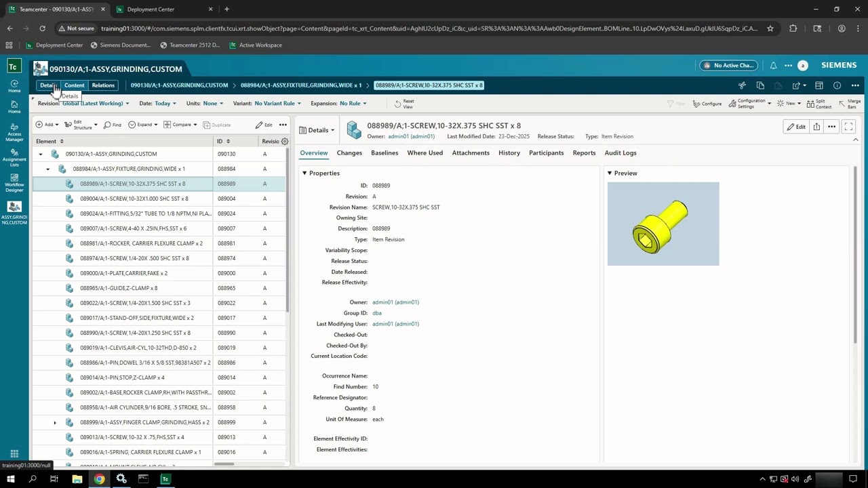Screen dimensions: 868x488
Task: Open the Changes tab
Action: (349, 153)
